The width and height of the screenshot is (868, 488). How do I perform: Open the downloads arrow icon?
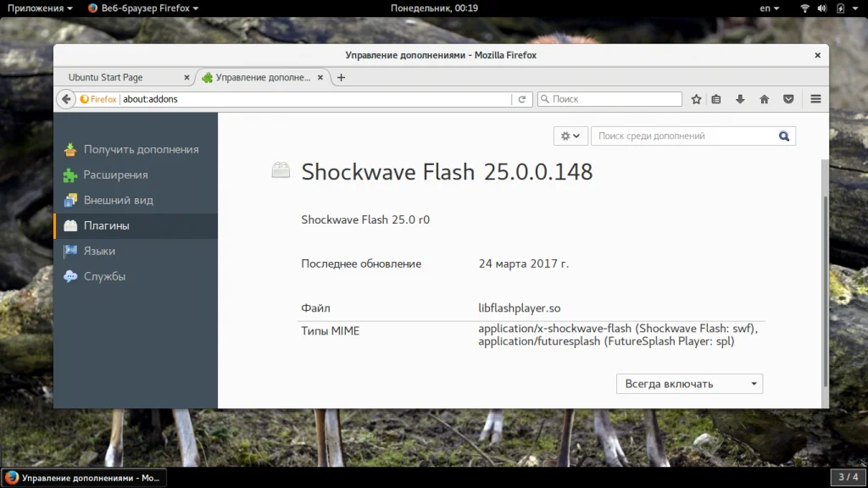(x=740, y=99)
